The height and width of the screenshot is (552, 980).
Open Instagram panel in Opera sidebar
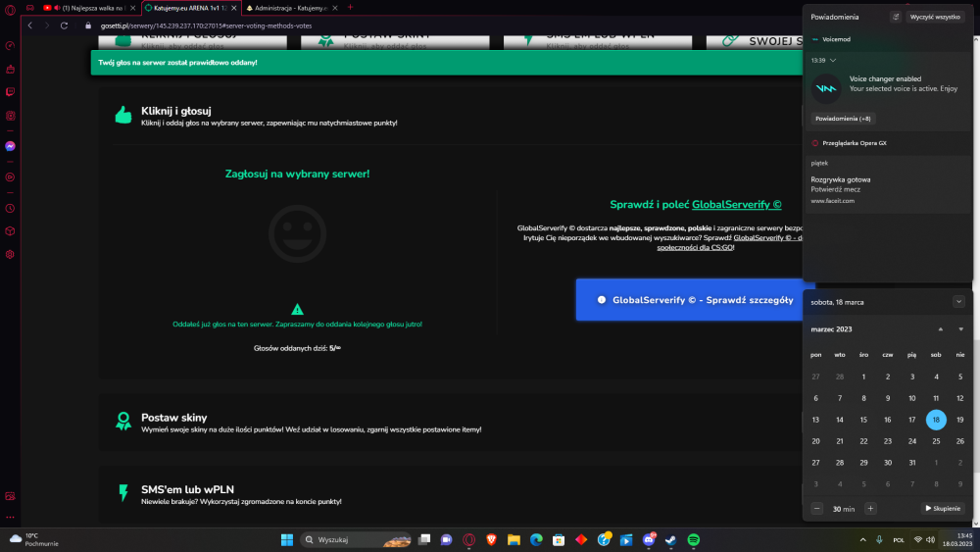[10, 116]
